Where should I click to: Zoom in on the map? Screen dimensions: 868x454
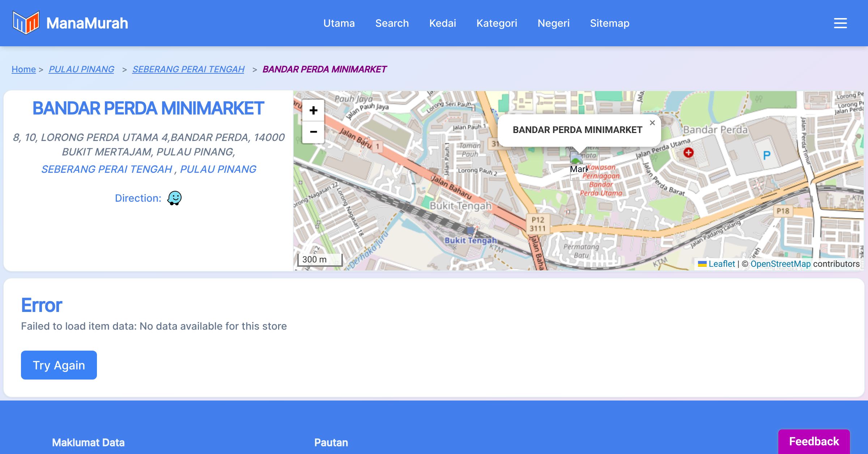tap(313, 111)
